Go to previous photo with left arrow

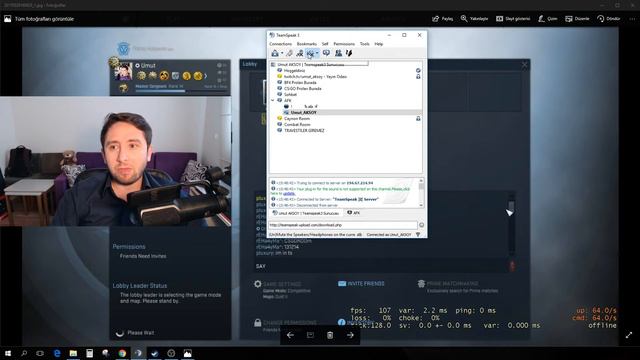click(x=290, y=335)
